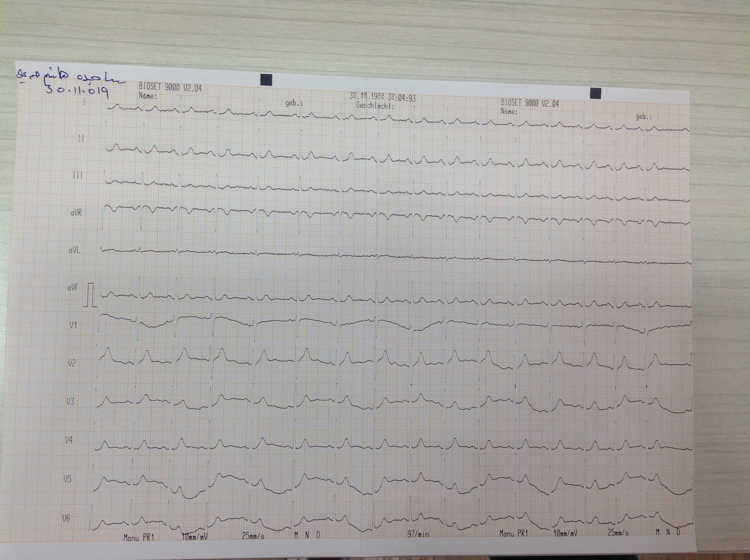Click the Geschlecht field label

(375, 106)
